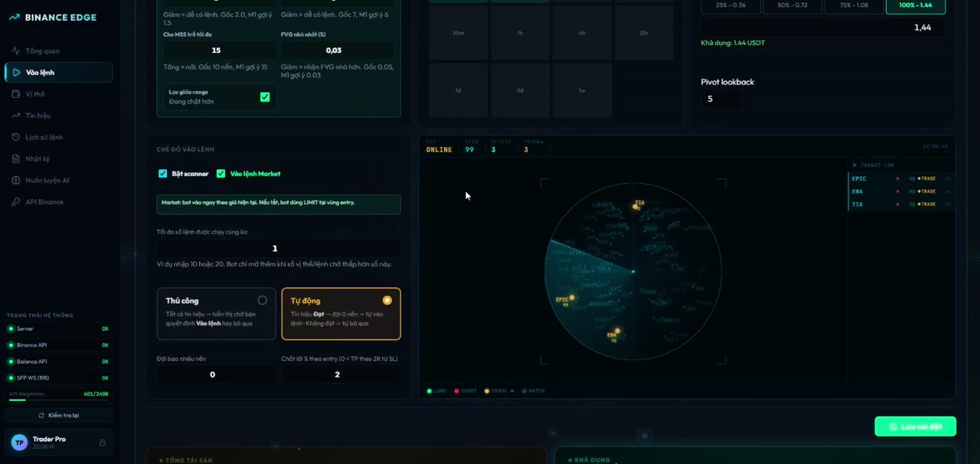
Task: Click the Kiểm tra lại recheck button
Action: point(59,415)
